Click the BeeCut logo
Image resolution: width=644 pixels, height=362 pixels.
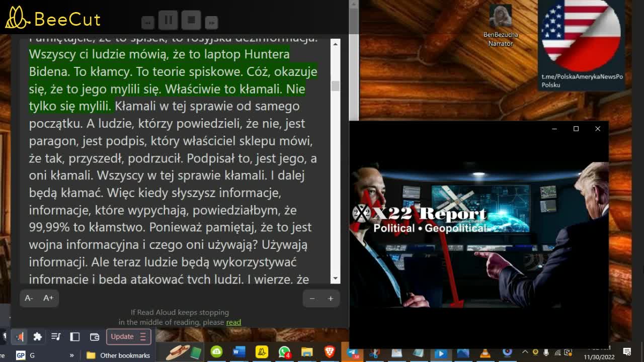point(53,18)
